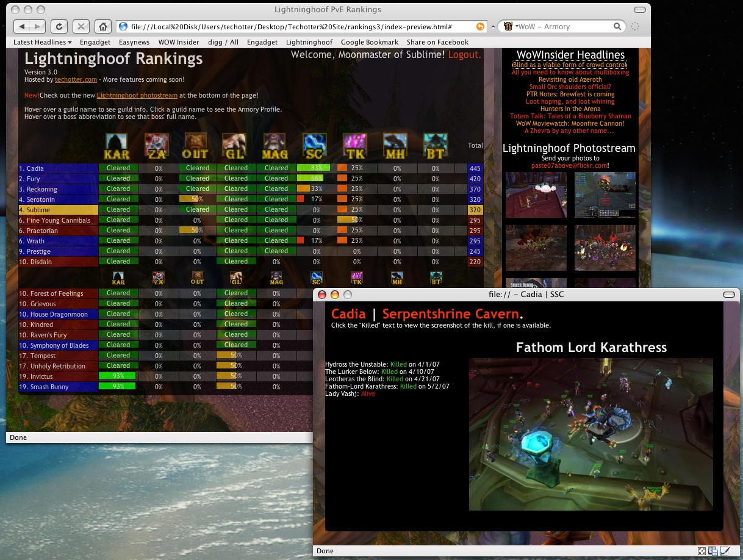The image size is (743, 560).
Task: Click Cadia's total score '445'
Action: click(x=475, y=168)
